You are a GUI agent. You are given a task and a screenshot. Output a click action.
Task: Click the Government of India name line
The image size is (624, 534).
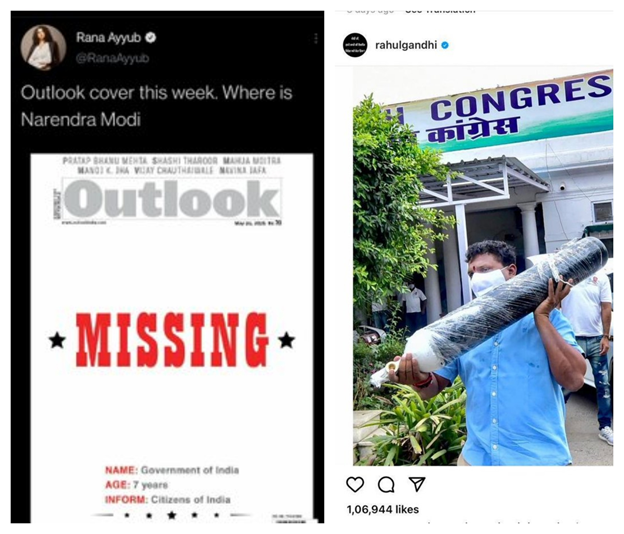172,470
